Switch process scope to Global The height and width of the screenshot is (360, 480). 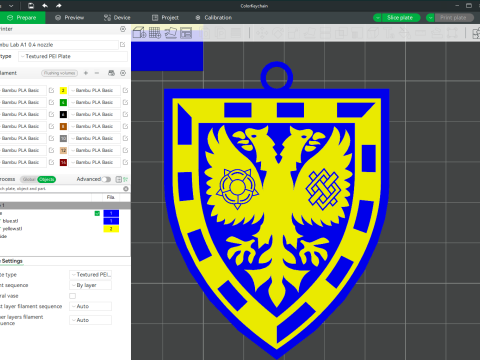click(x=29, y=179)
